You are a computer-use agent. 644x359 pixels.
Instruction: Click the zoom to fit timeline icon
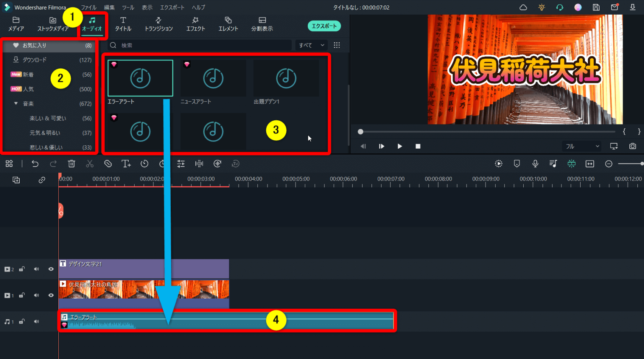tap(589, 163)
